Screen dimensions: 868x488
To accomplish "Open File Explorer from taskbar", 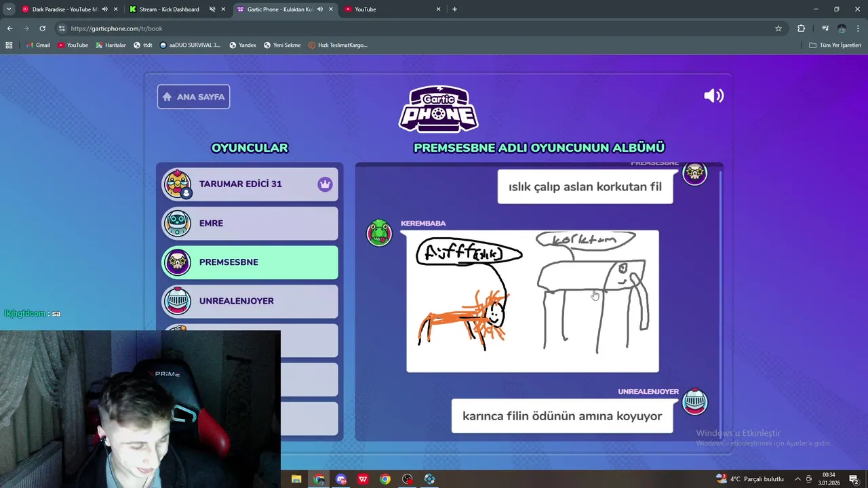I will (296, 479).
